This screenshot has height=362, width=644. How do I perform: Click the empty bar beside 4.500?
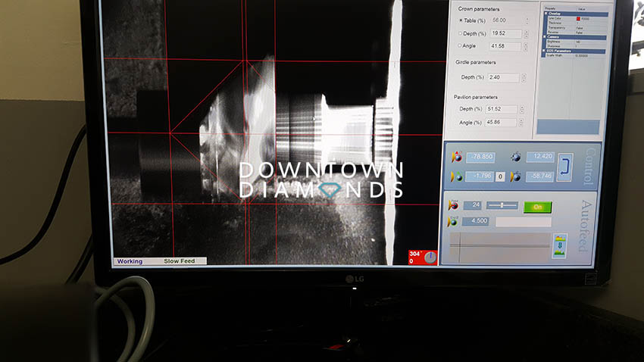point(524,222)
